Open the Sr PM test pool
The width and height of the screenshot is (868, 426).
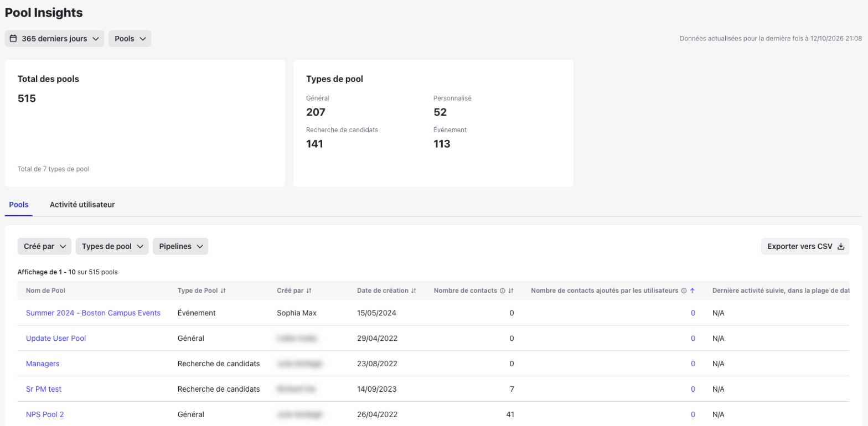[44, 389]
